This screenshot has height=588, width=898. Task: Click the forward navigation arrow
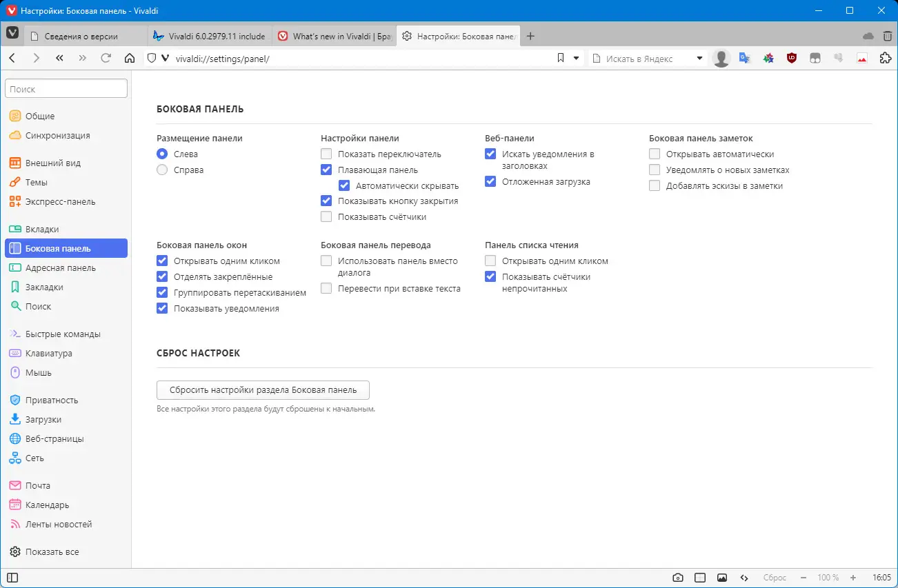tap(36, 59)
